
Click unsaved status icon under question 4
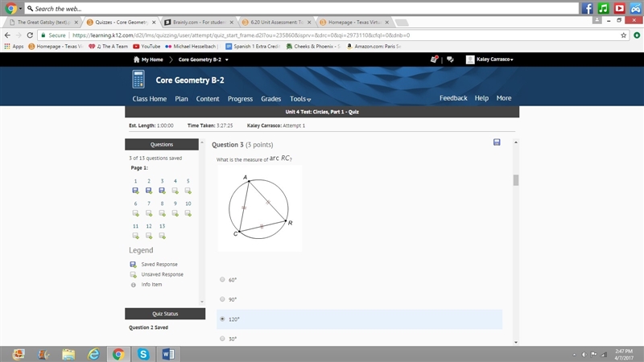tap(175, 191)
